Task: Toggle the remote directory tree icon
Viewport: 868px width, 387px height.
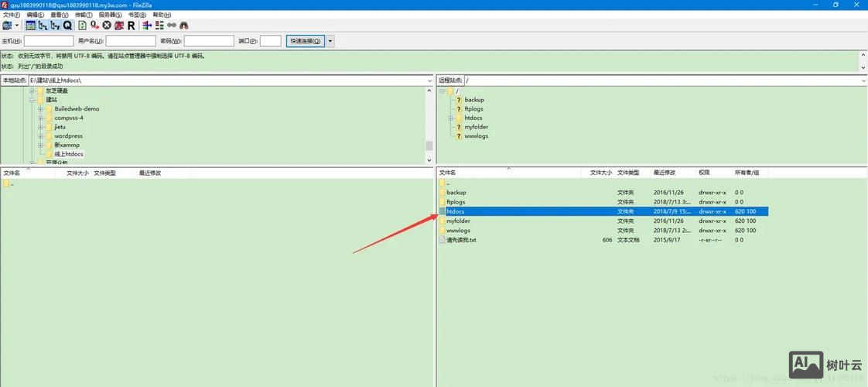Action: pyautogui.click(x=55, y=26)
